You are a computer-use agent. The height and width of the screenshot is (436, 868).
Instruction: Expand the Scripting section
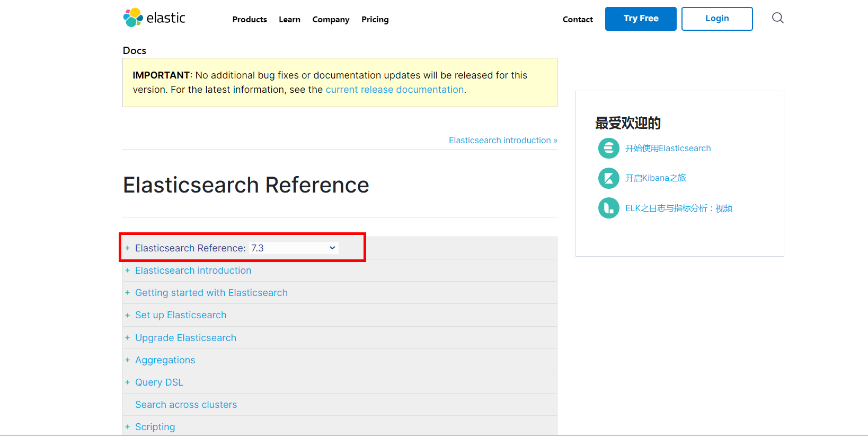pos(127,427)
